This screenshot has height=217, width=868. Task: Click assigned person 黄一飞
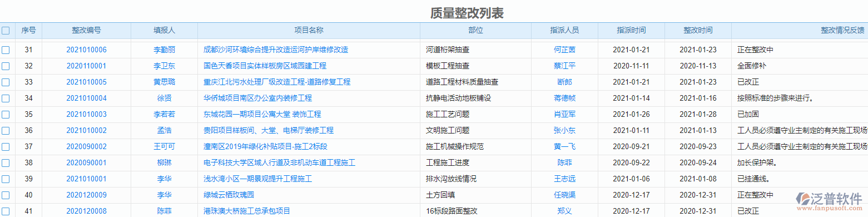(564, 147)
